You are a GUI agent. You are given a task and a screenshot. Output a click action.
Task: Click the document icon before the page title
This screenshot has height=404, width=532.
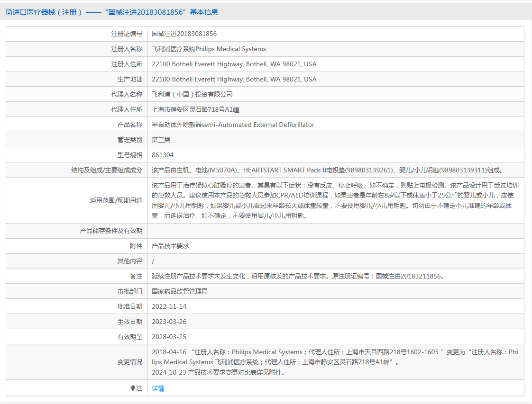[9, 12]
